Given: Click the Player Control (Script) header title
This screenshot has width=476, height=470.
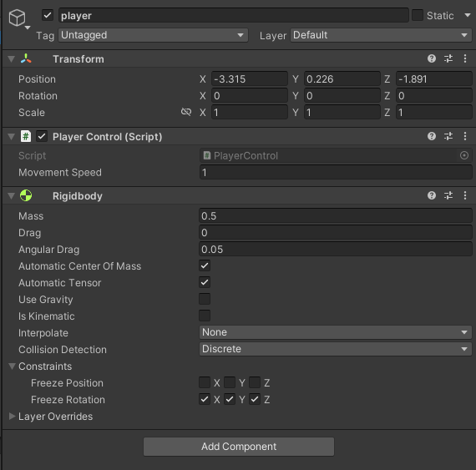Looking at the screenshot, I should point(108,137).
